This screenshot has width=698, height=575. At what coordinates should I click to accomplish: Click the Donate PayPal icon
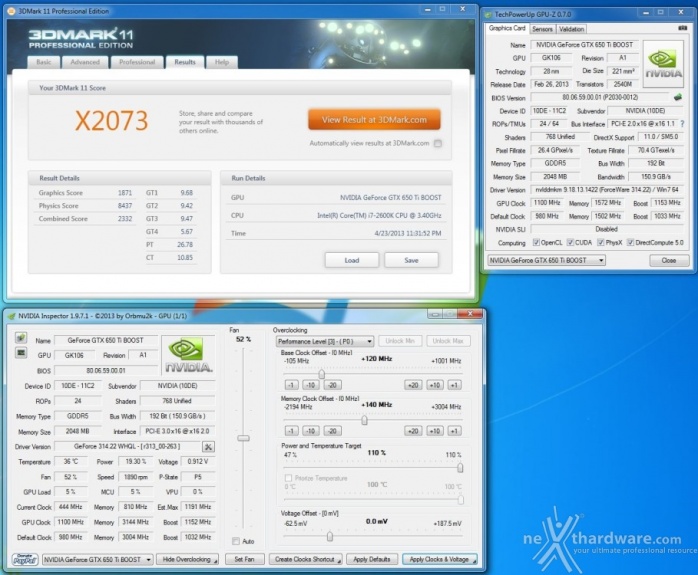25,559
